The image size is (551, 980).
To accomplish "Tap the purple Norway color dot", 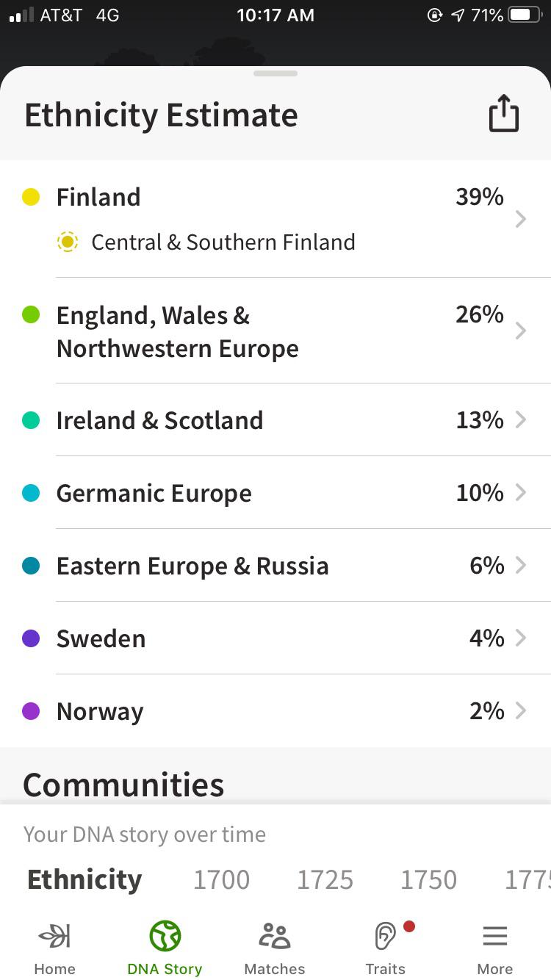I will tap(31, 711).
